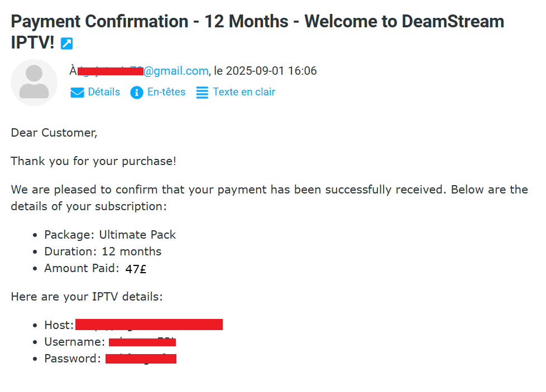Open the email in a new window icon
This screenshot has height=392, width=546.
(x=67, y=43)
